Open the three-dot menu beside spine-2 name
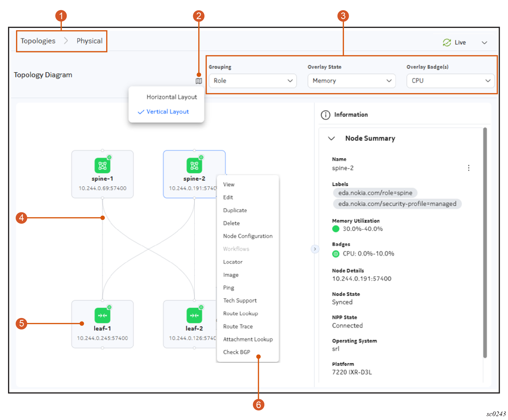The height and width of the screenshot is (420, 508). tap(468, 168)
